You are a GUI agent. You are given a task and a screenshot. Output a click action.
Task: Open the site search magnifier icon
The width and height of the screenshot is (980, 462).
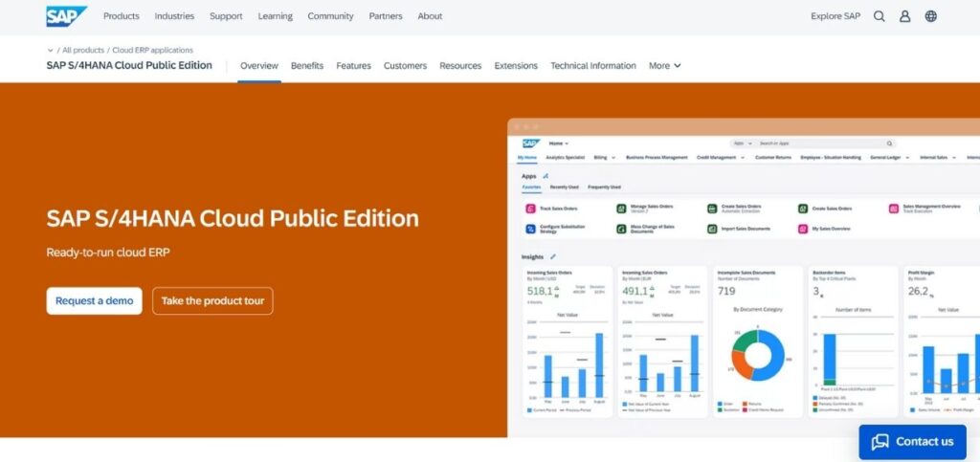point(879,16)
